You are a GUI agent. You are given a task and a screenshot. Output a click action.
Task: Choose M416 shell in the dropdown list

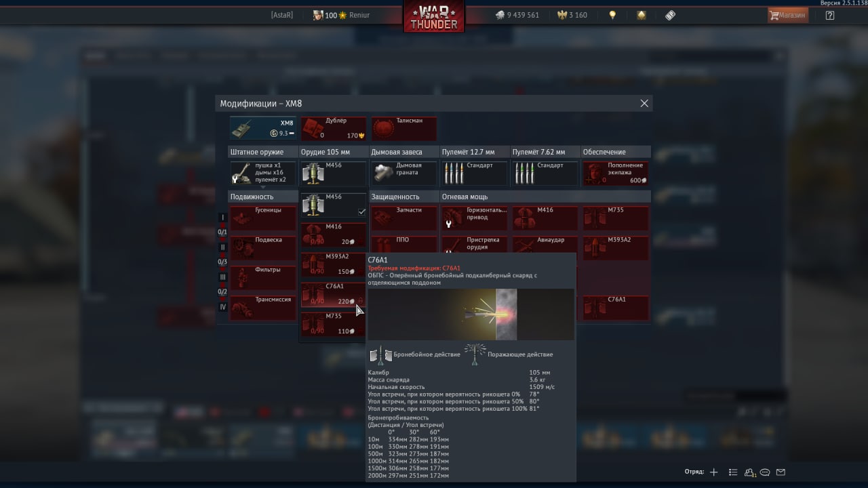pyautogui.click(x=333, y=235)
